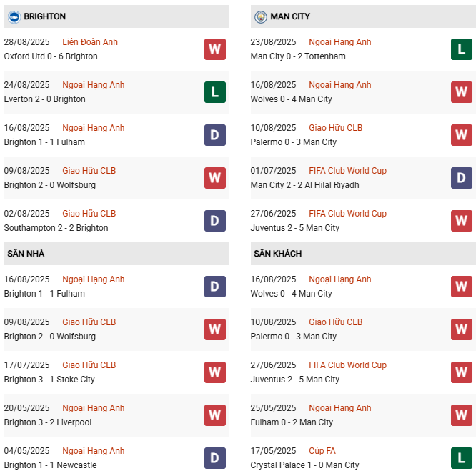Open the SÂN KHÁCH section header
476x476 pixels.
(x=277, y=254)
